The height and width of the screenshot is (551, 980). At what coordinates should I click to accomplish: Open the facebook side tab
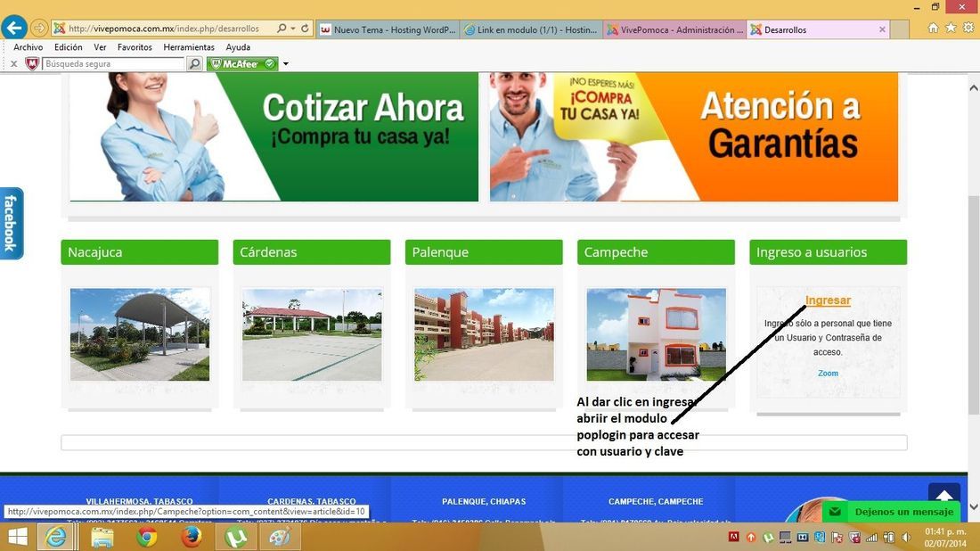click(12, 223)
